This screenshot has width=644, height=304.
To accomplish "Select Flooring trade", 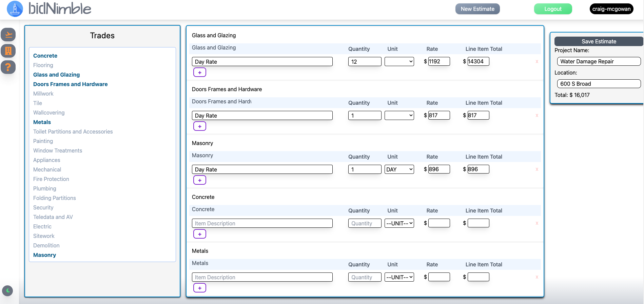I will coord(43,65).
